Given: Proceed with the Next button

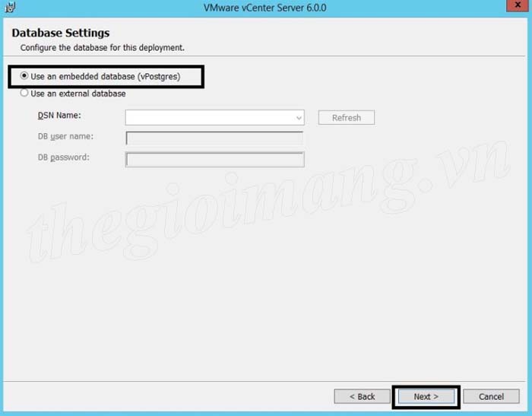Looking at the screenshot, I should pos(426,396).
